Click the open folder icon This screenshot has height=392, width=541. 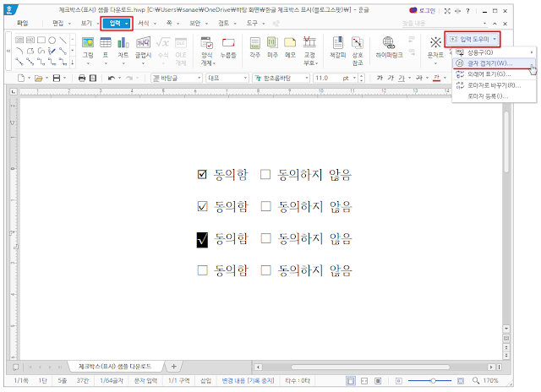39,79
